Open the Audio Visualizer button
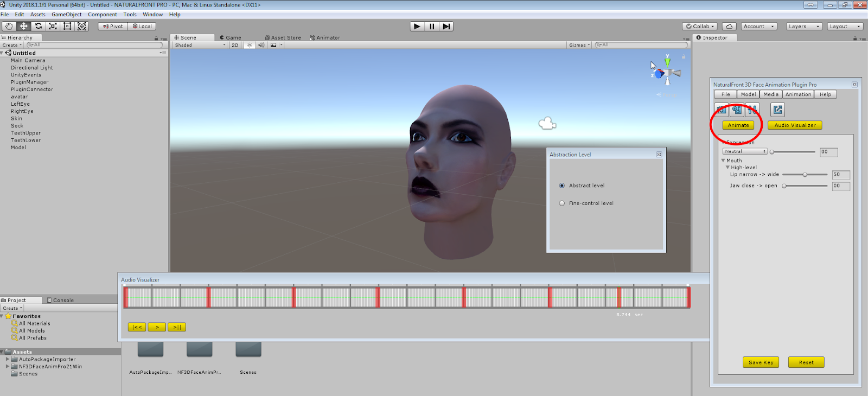The image size is (868, 396). click(795, 125)
